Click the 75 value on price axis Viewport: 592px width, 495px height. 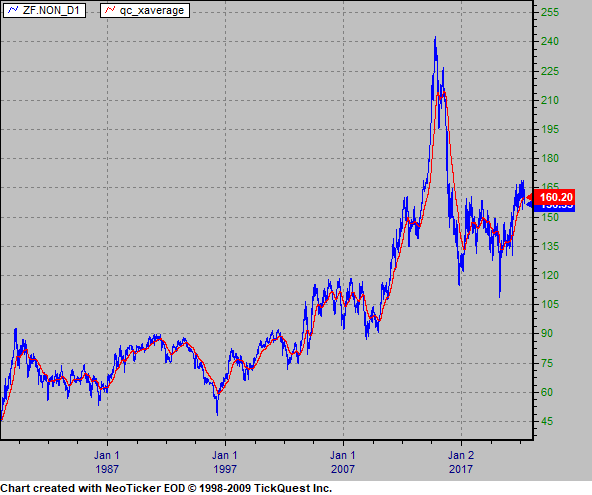pyautogui.click(x=547, y=363)
